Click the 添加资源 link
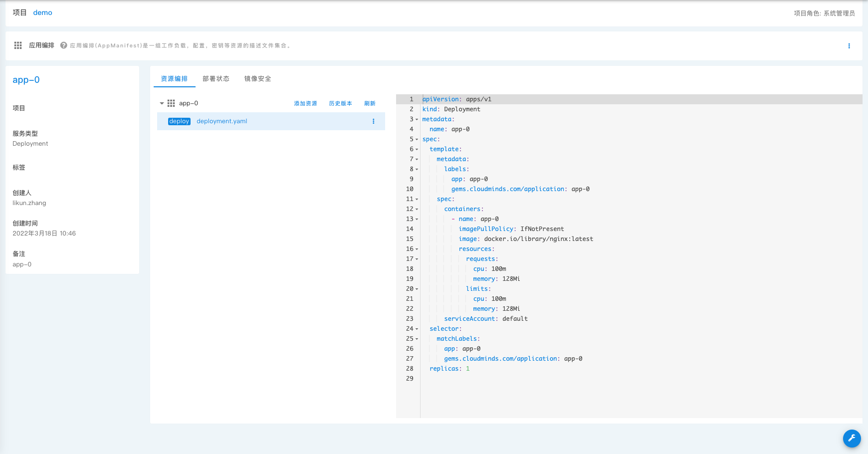Screen dimensions: 868x454 point(305,103)
